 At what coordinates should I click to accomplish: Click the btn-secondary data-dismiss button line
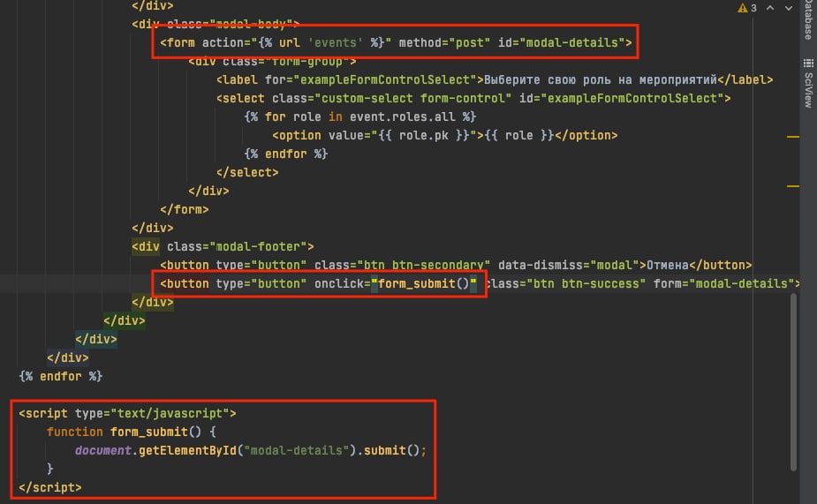point(456,265)
